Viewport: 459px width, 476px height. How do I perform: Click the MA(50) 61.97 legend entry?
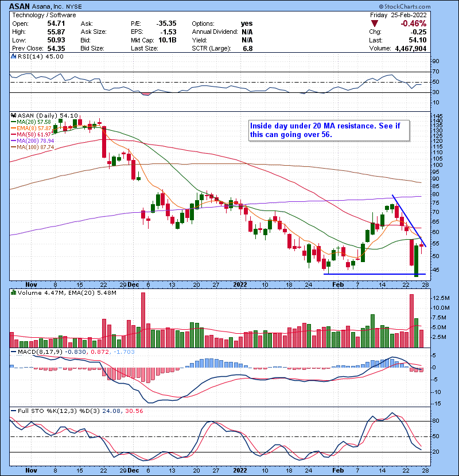pyautogui.click(x=31, y=134)
